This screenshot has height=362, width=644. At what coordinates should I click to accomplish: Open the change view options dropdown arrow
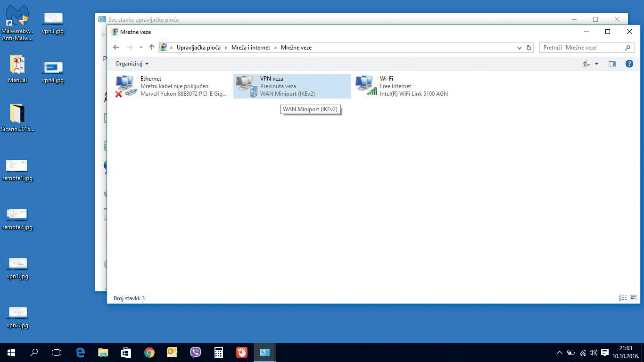click(x=596, y=64)
